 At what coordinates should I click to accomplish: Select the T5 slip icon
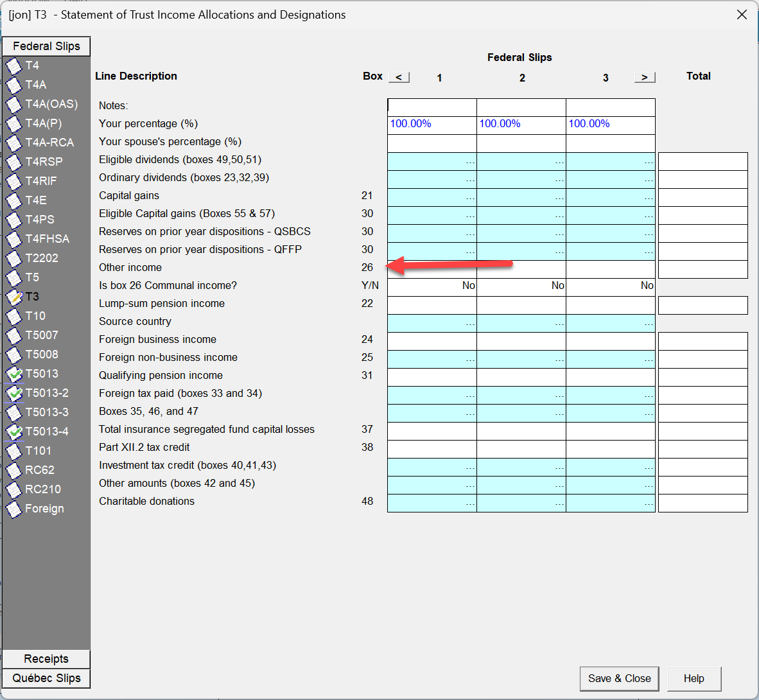click(x=14, y=277)
